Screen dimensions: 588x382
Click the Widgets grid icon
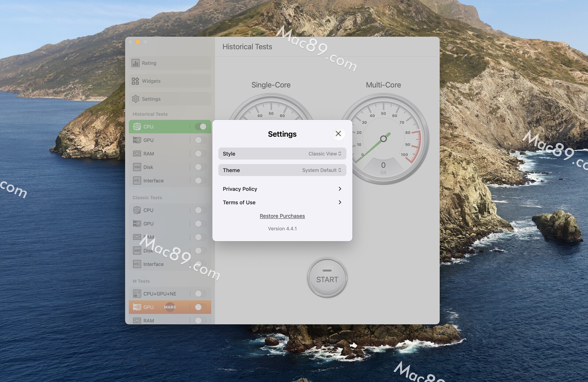pyautogui.click(x=135, y=81)
